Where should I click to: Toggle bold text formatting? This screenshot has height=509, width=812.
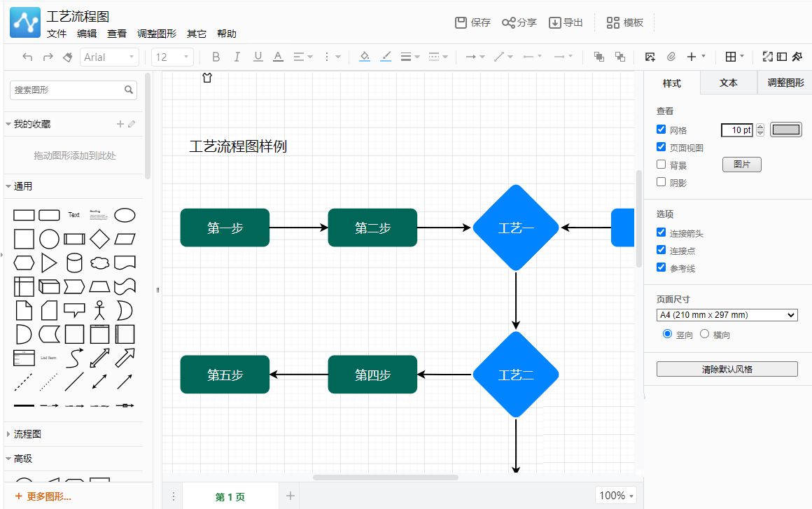tap(216, 57)
